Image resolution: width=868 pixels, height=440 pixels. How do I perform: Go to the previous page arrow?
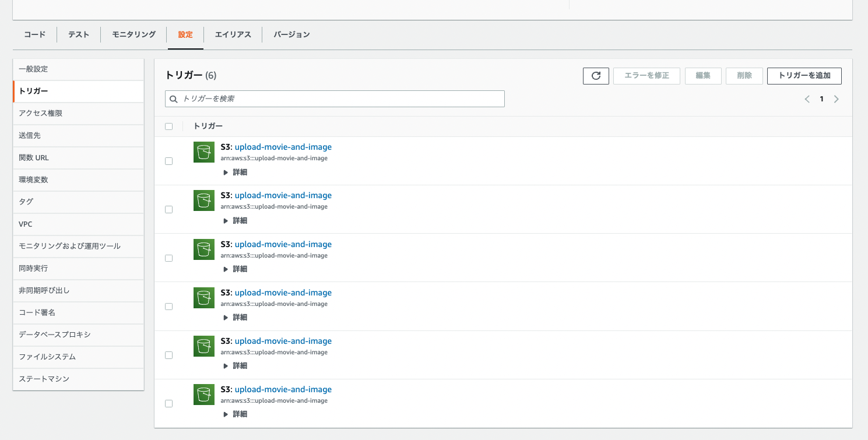point(807,99)
